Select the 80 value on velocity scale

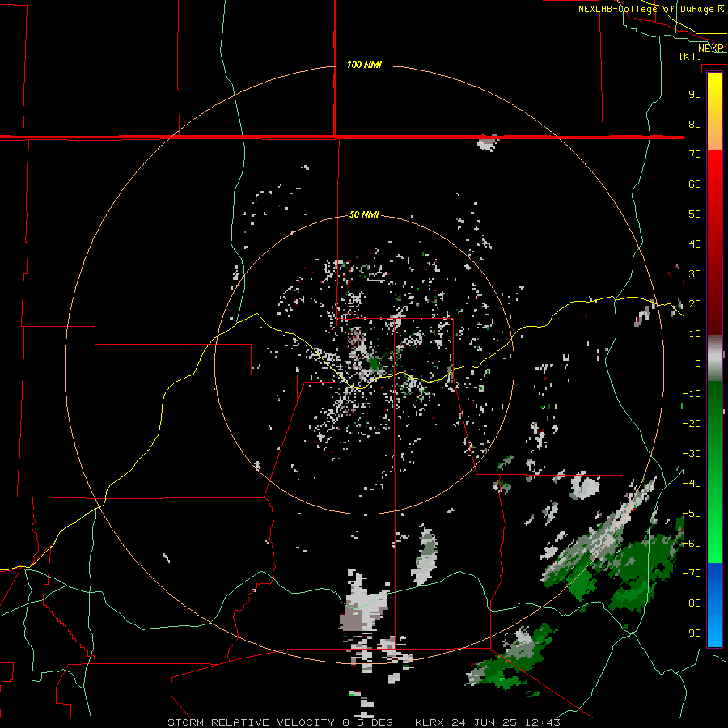click(695, 125)
